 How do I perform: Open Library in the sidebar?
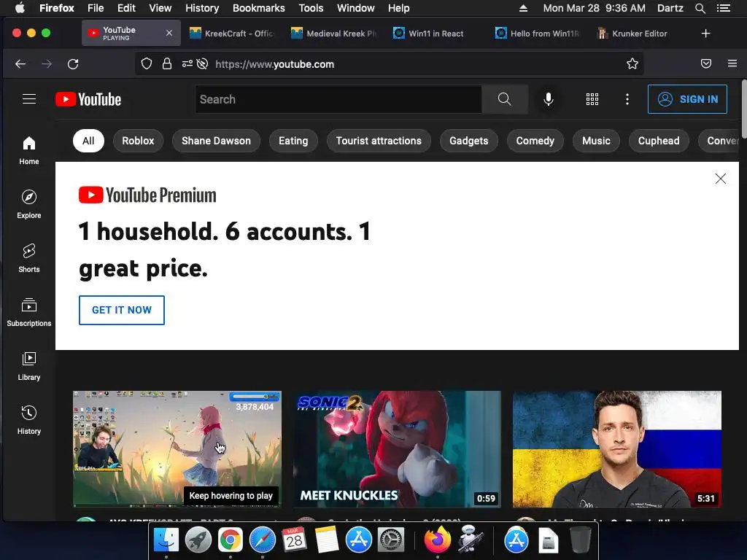29,366
